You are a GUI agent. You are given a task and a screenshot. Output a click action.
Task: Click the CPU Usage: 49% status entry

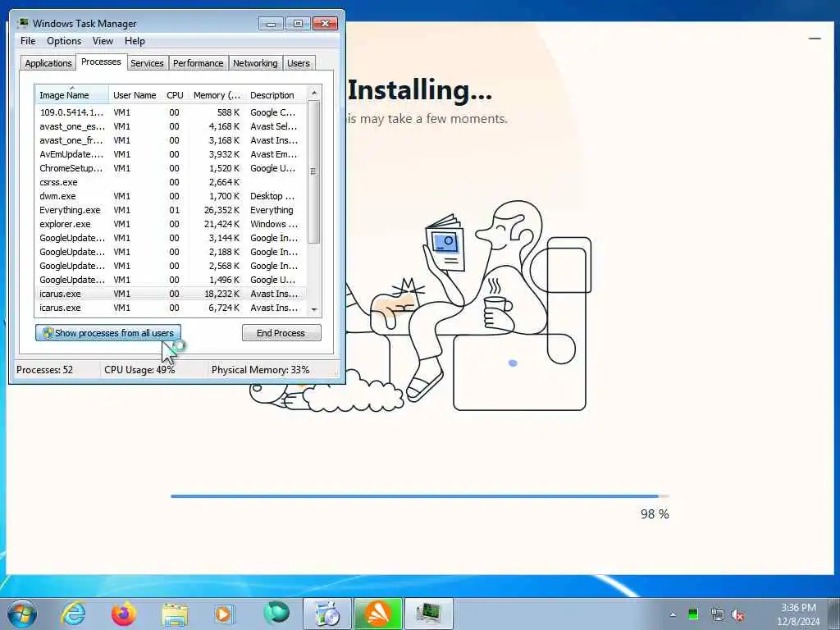[x=139, y=370]
